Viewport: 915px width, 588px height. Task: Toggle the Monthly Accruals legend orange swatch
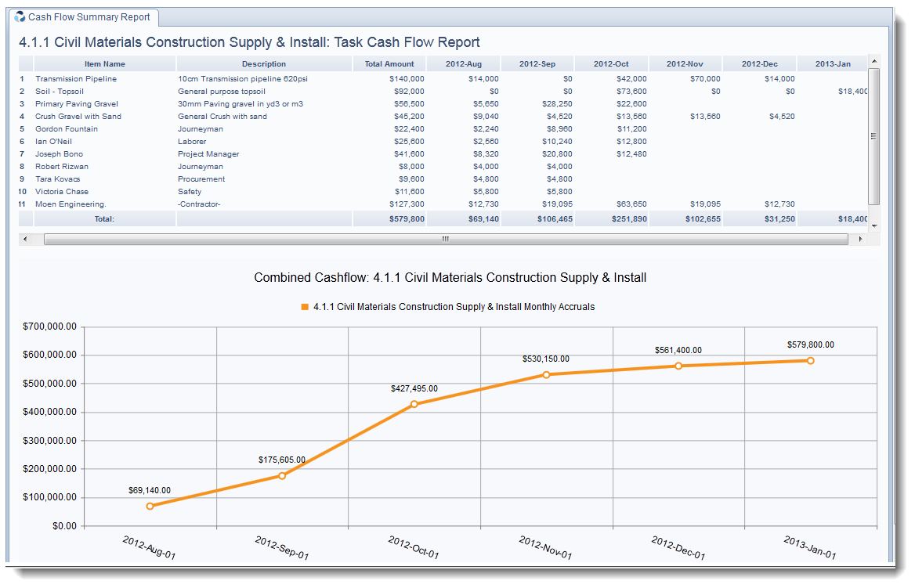305,307
